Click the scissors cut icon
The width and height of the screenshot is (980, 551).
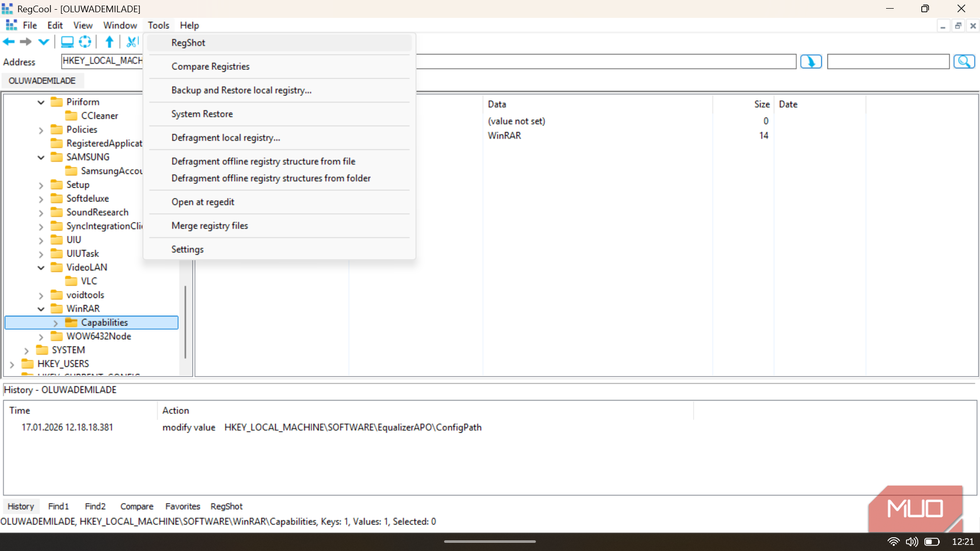[132, 42]
